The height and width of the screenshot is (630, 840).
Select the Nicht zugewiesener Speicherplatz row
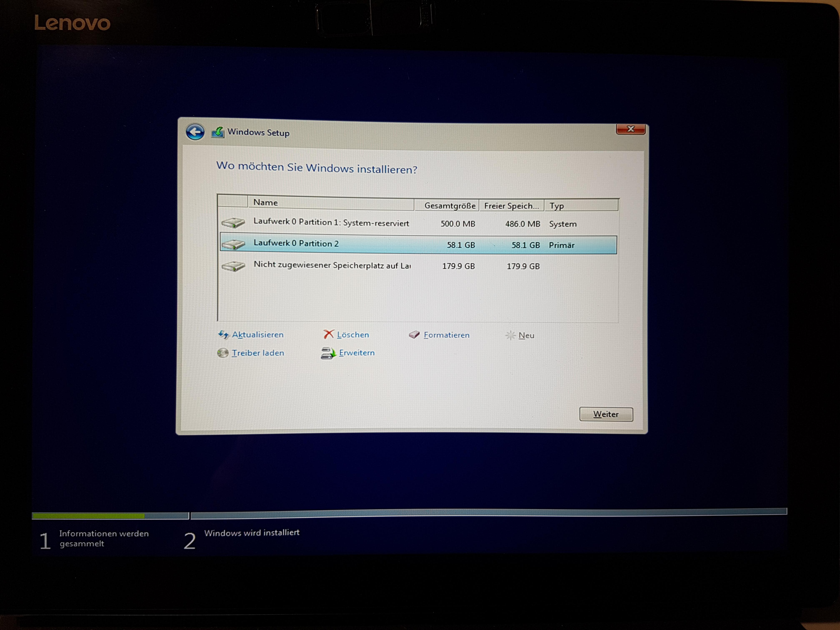coord(332,265)
